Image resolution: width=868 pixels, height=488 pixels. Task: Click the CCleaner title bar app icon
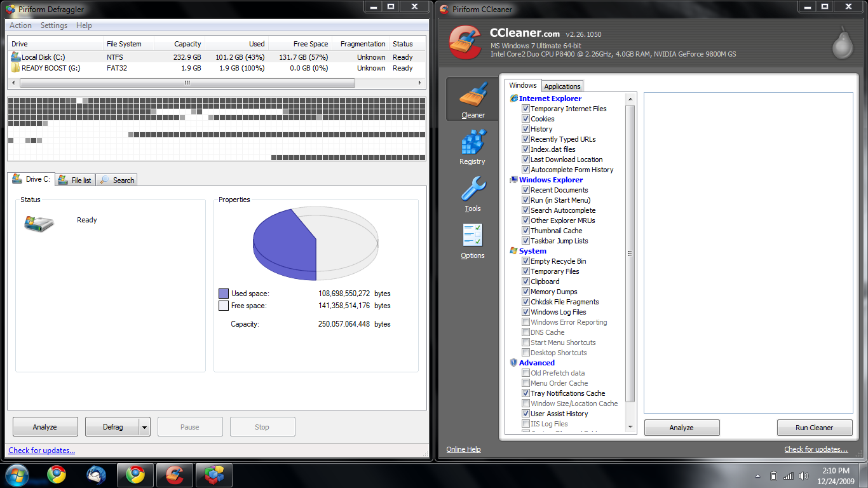point(444,10)
